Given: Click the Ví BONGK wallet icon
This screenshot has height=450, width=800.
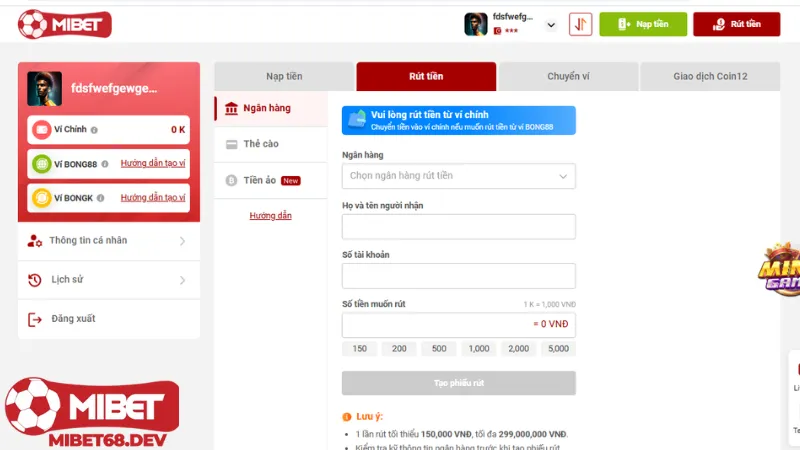Looking at the screenshot, I should (x=42, y=198).
